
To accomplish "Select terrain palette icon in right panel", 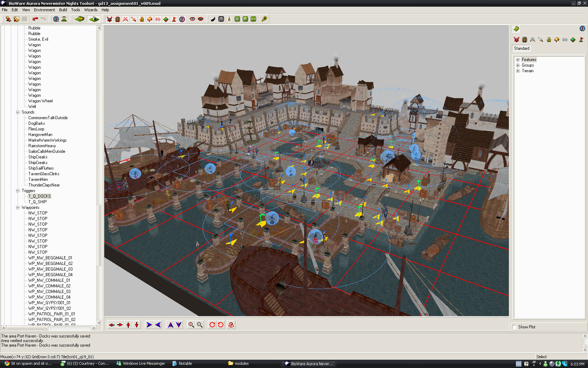I will coord(516,29).
